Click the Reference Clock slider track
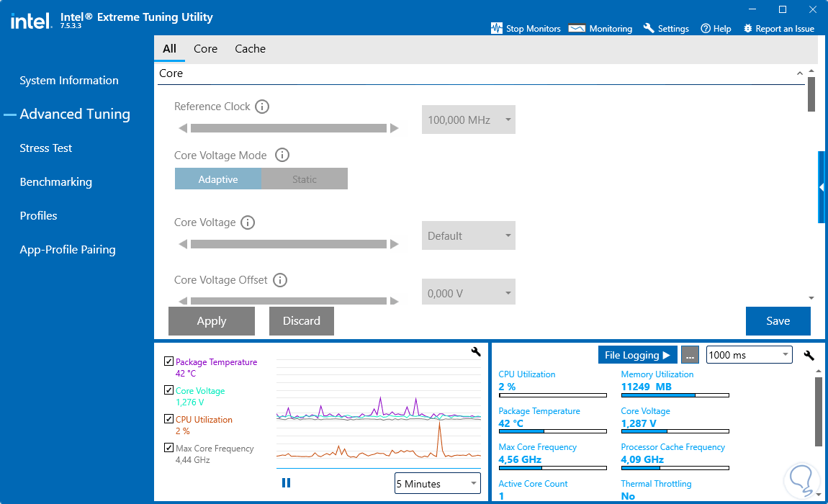 pos(288,128)
